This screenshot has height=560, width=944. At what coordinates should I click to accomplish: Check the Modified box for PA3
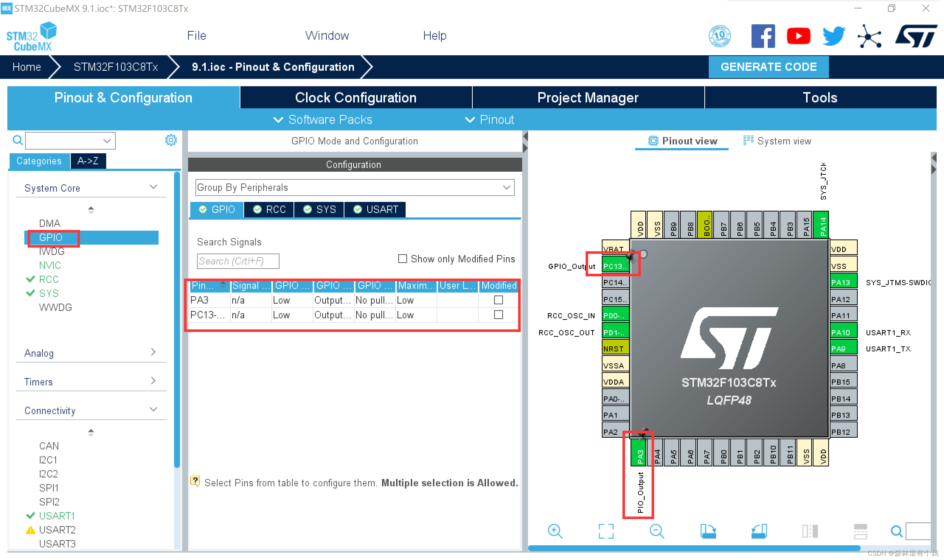pos(498,300)
